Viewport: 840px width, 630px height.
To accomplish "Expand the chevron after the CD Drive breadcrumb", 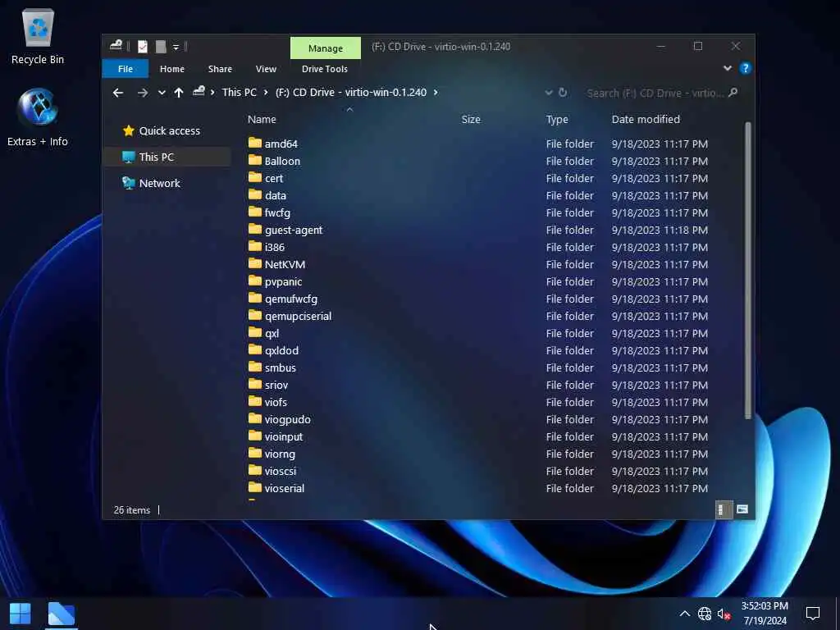I will [x=436, y=92].
